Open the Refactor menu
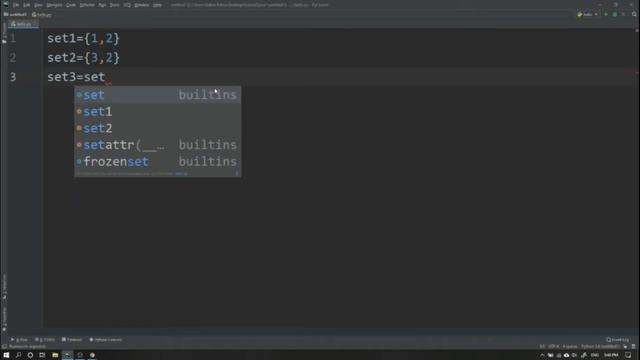 coord(87,5)
